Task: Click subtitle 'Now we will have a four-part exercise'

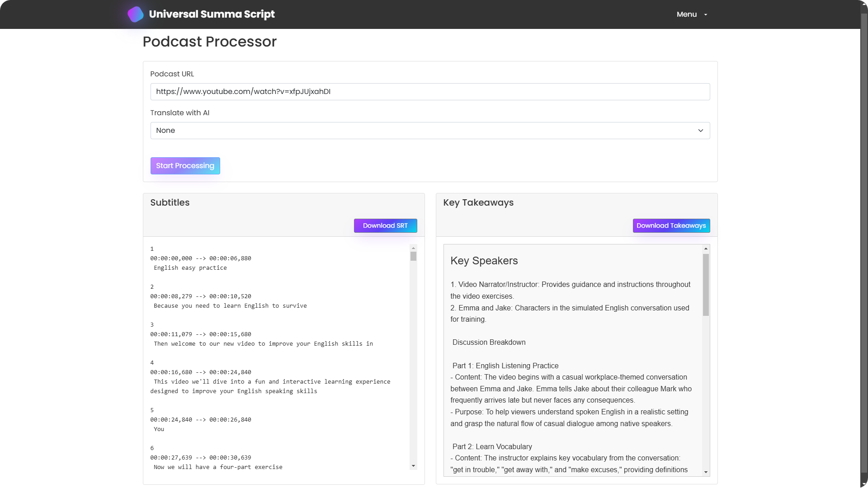Action: click(x=218, y=467)
